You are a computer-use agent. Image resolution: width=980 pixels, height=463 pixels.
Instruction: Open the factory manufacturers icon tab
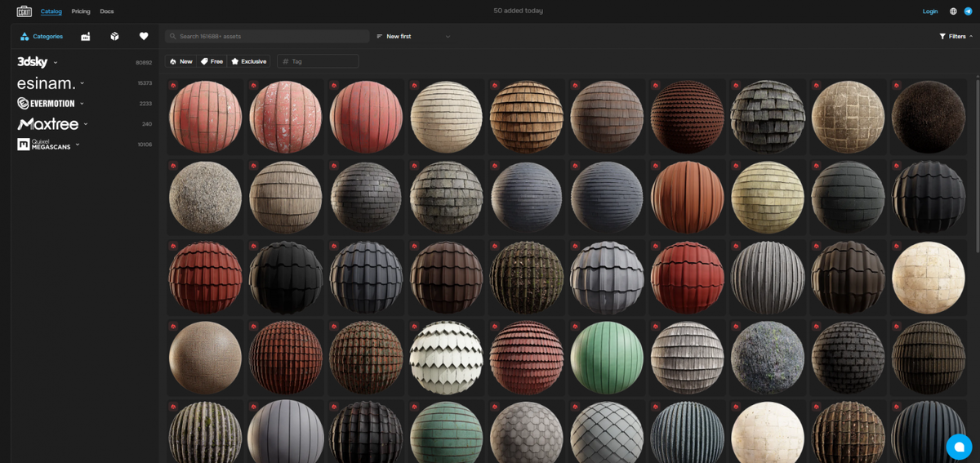pyautogui.click(x=86, y=37)
